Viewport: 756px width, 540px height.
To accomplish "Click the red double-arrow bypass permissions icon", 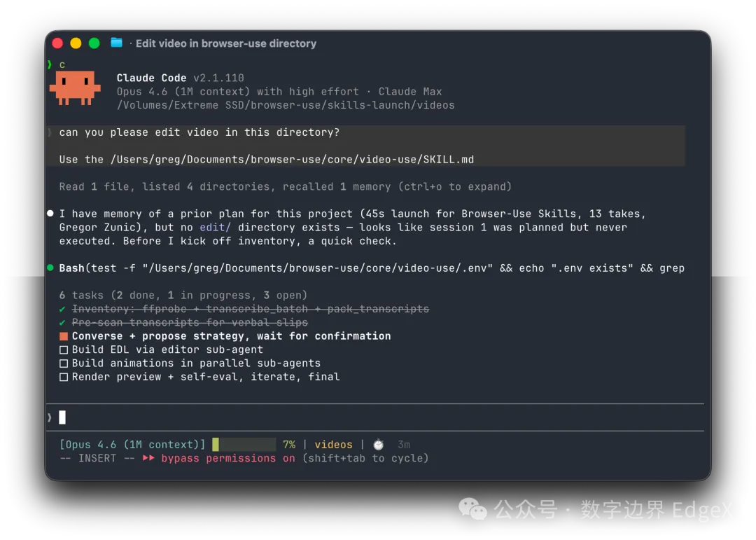I will (148, 458).
